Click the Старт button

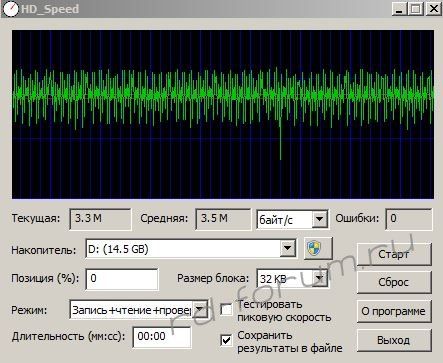click(x=394, y=255)
